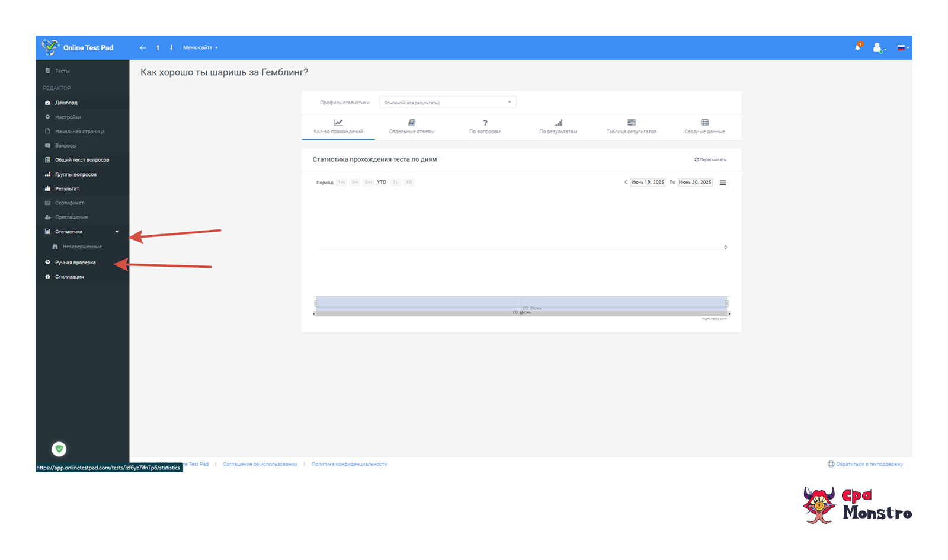Switch to По результатам tab
This screenshot has height=560, width=948.
click(x=558, y=127)
